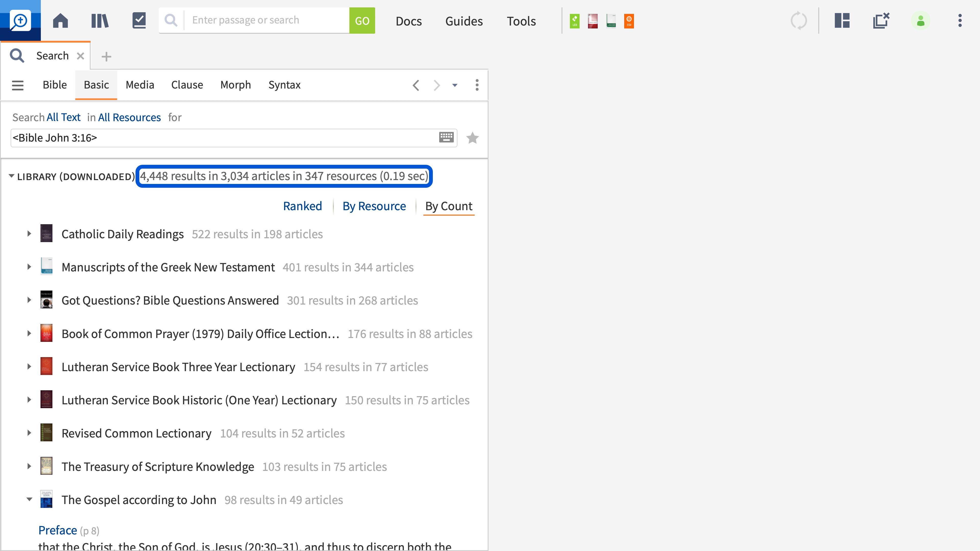Click the close all panels icon
980x551 pixels.
pyautogui.click(x=881, y=20)
